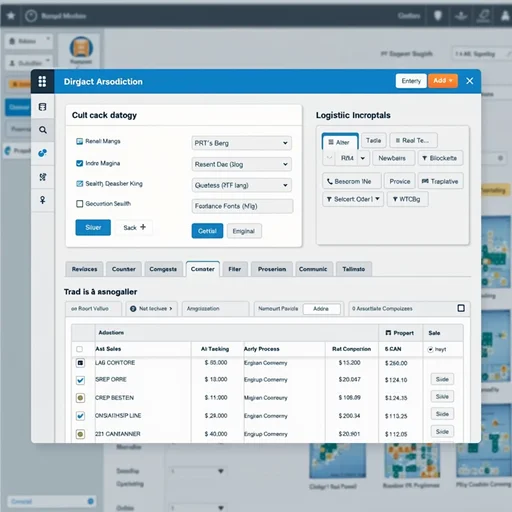This screenshot has width=512, height=512.
Task: Click the star icon in top bar
Action: pyautogui.click(x=11, y=16)
